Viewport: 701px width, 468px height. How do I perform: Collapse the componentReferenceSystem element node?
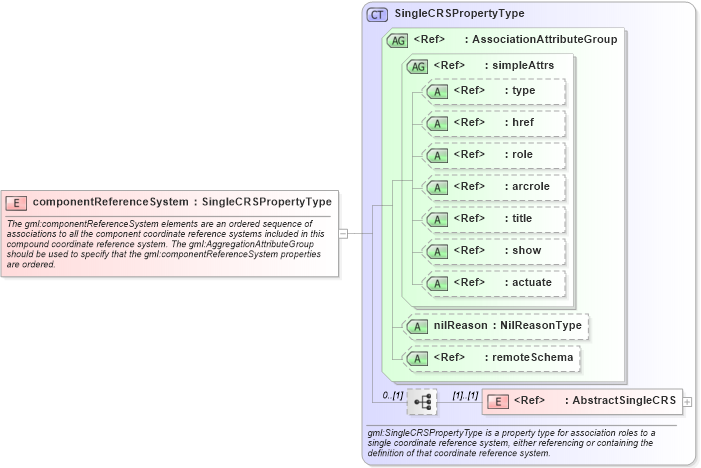pos(343,233)
